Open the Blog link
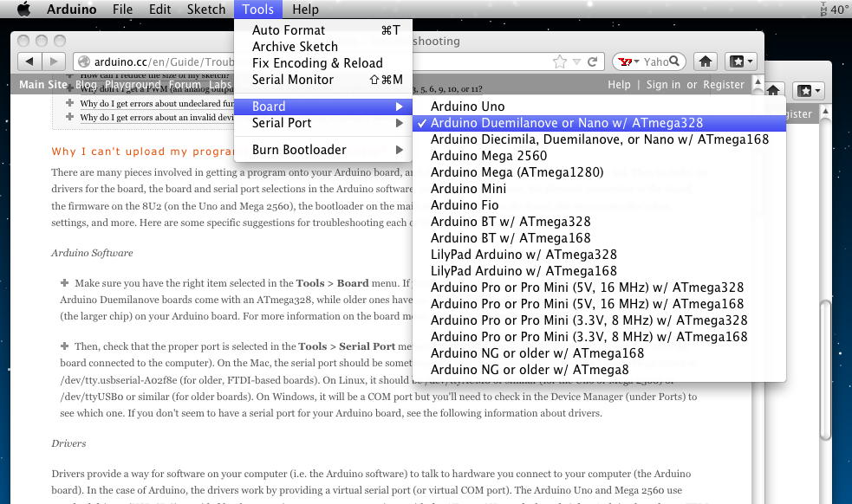Screen dimensions: 852x504 [x=86, y=84]
